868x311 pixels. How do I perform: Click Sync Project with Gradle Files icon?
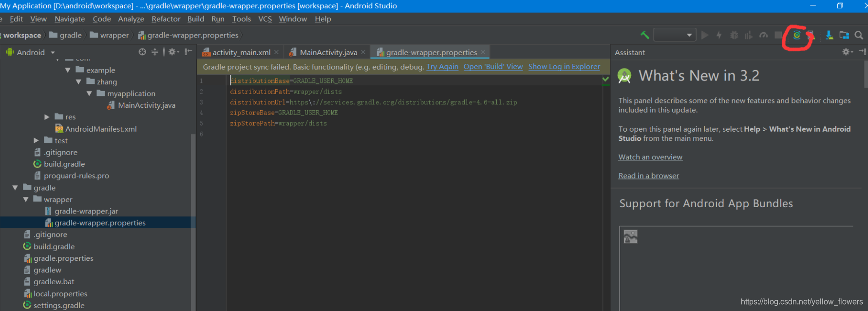pos(797,35)
